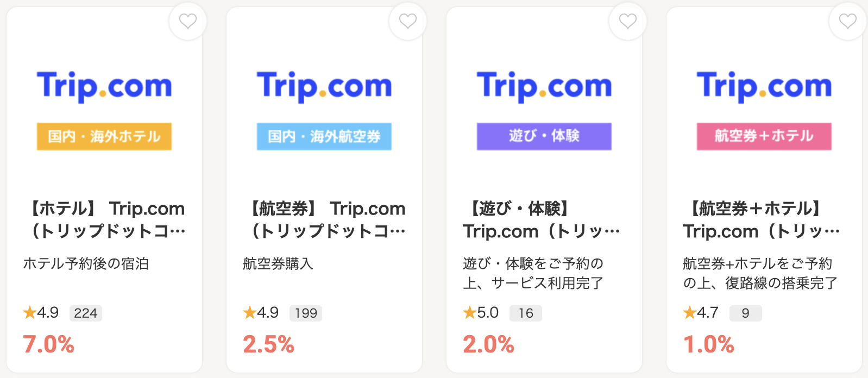Viewport: 868px width, 378px height.
Task: Select the yellow 国内・海外ホテル banner
Action: point(104,136)
